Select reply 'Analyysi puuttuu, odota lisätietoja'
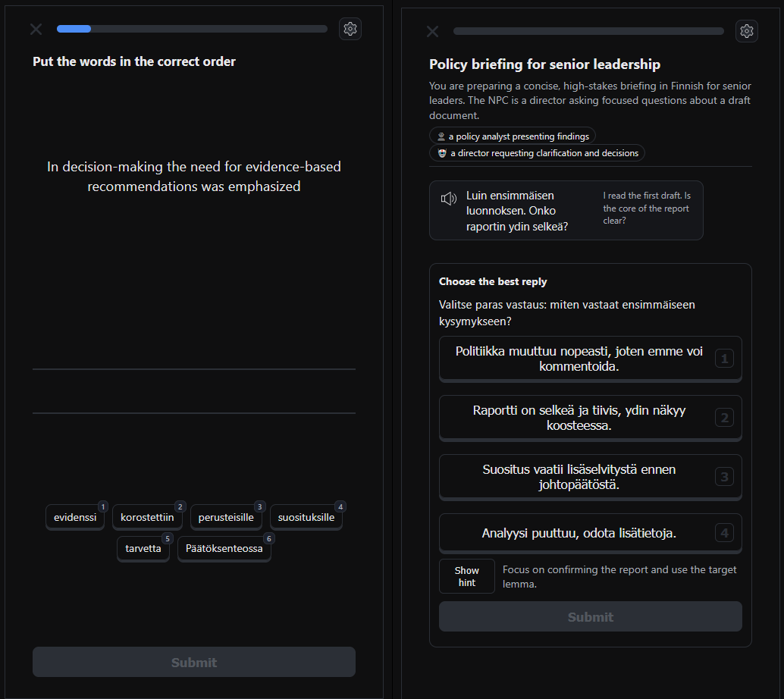 590,533
